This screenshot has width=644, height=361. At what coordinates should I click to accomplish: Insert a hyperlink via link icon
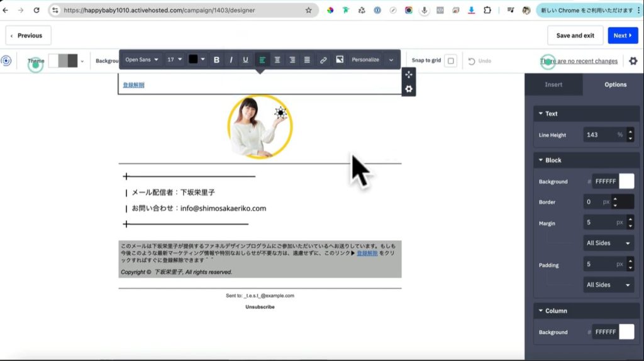[x=323, y=60]
